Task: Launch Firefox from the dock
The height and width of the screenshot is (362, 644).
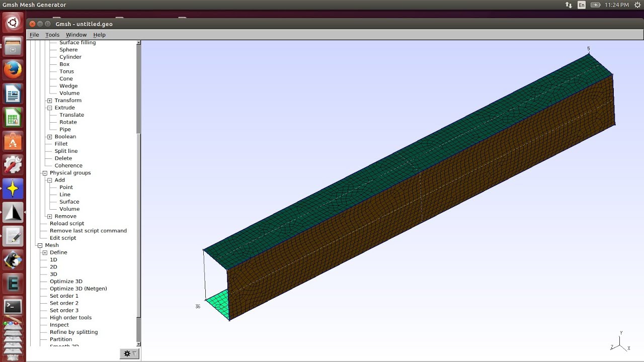Action: coord(13,70)
